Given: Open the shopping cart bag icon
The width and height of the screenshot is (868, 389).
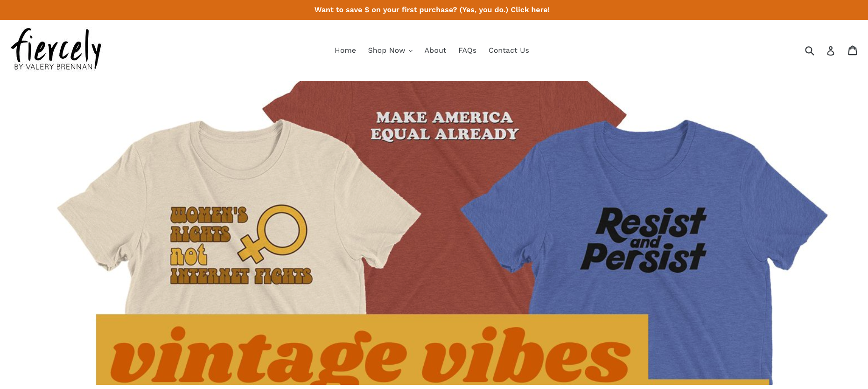Looking at the screenshot, I should tap(853, 50).
